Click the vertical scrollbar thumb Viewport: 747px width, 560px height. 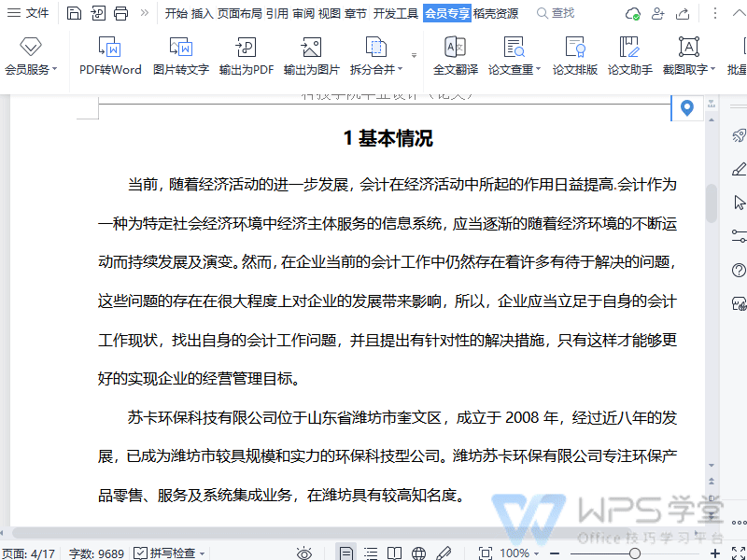712,203
